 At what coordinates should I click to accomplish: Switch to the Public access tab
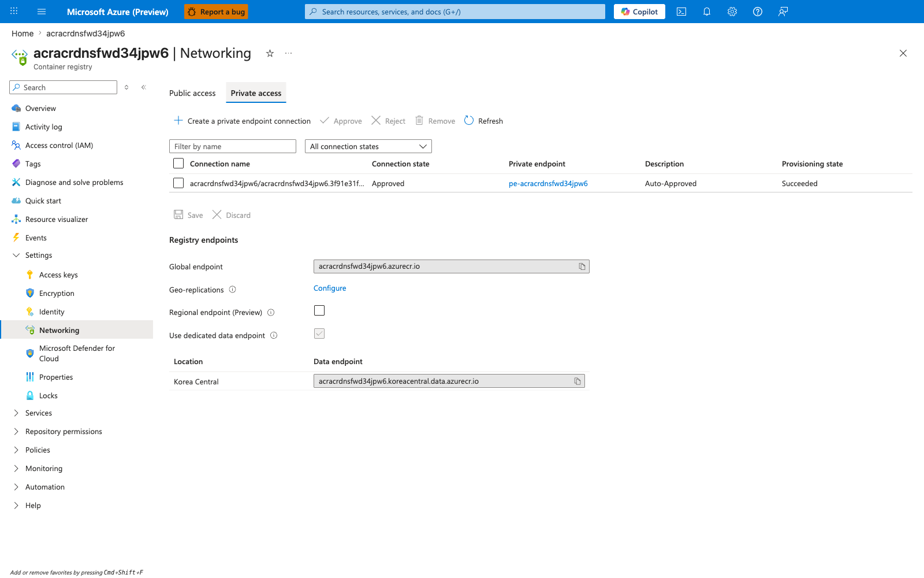pyautogui.click(x=192, y=93)
